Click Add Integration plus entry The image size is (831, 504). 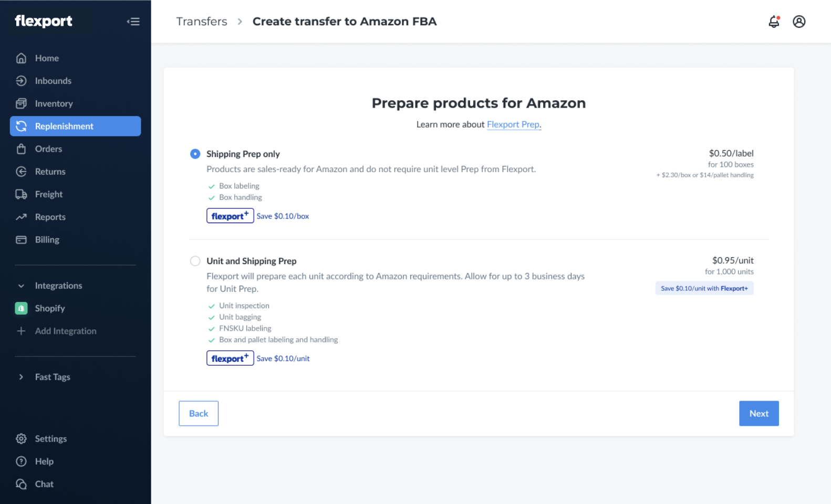click(x=56, y=331)
